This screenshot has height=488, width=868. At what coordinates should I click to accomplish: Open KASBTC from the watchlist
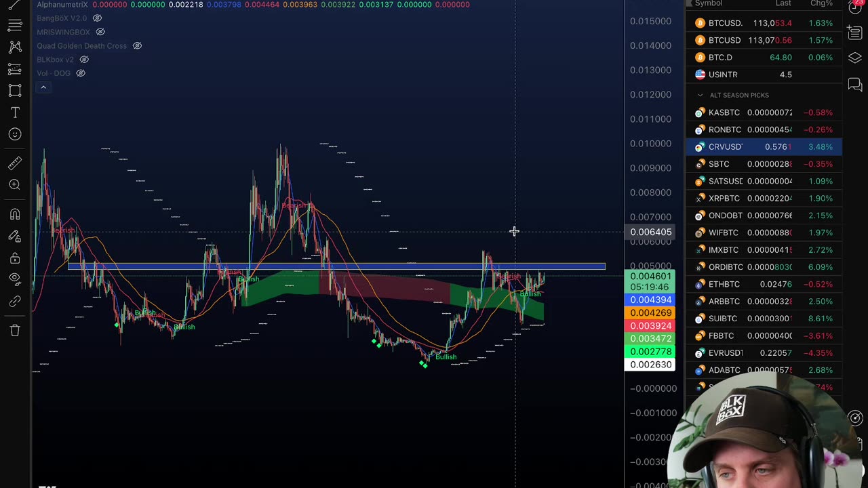tap(764, 113)
